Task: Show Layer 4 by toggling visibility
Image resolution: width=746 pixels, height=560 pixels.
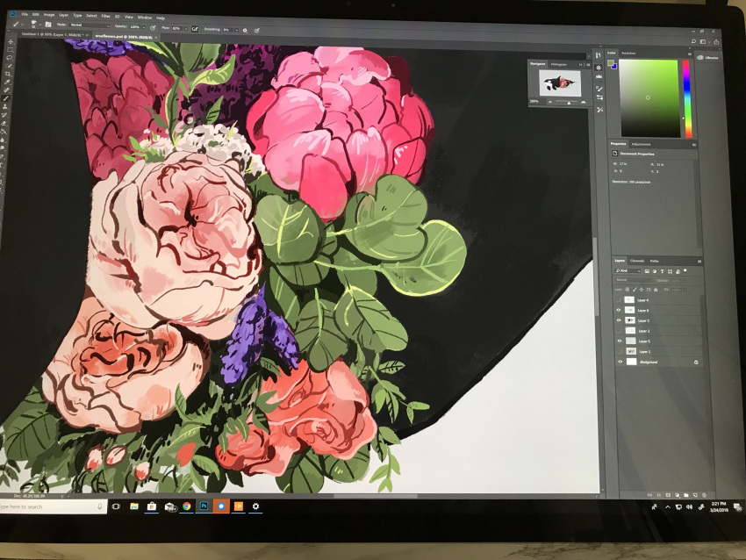Action: [x=619, y=300]
